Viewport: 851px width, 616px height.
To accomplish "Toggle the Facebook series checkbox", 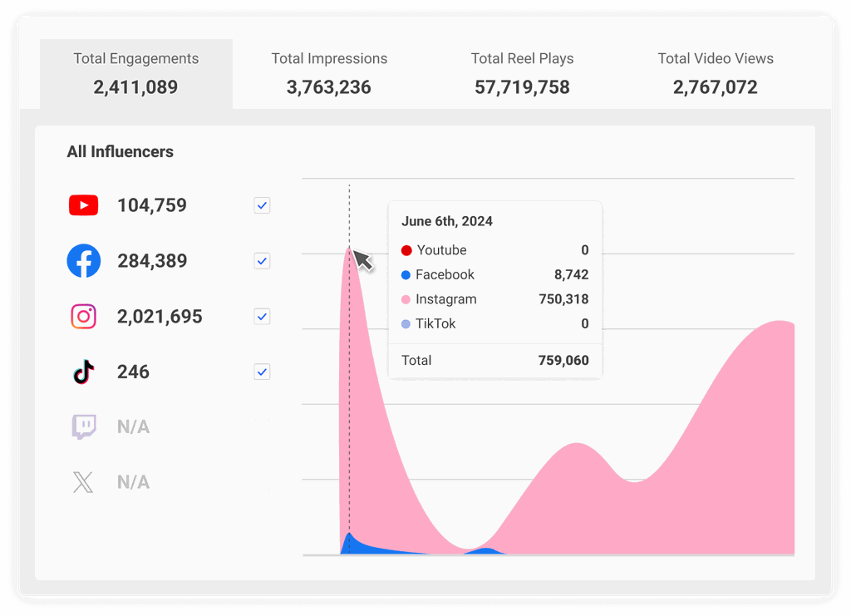I will (262, 261).
